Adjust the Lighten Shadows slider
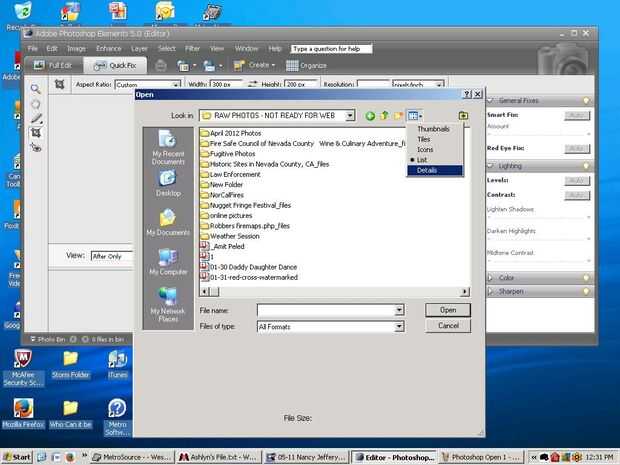 click(539, 217)
